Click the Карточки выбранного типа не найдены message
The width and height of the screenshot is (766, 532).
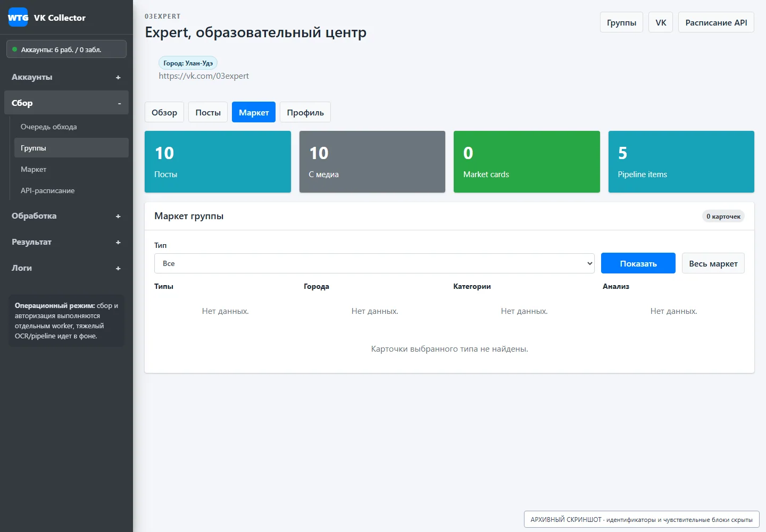point(449,349)
